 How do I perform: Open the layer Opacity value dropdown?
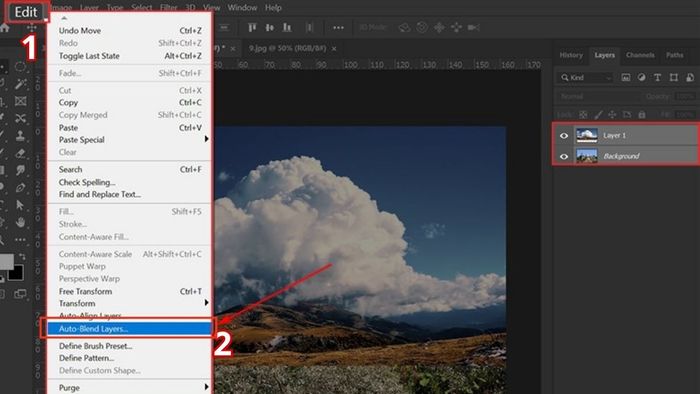coord(685,96)
